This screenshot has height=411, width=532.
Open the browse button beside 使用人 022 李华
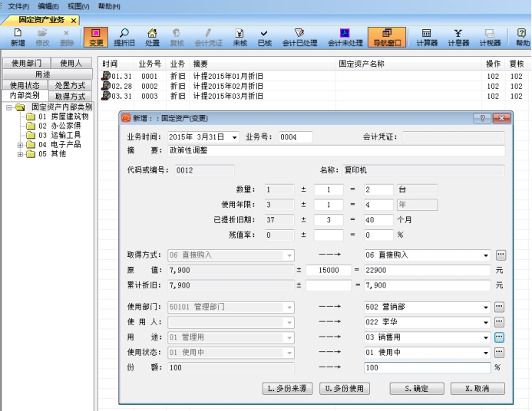click(x=499, y=322)
